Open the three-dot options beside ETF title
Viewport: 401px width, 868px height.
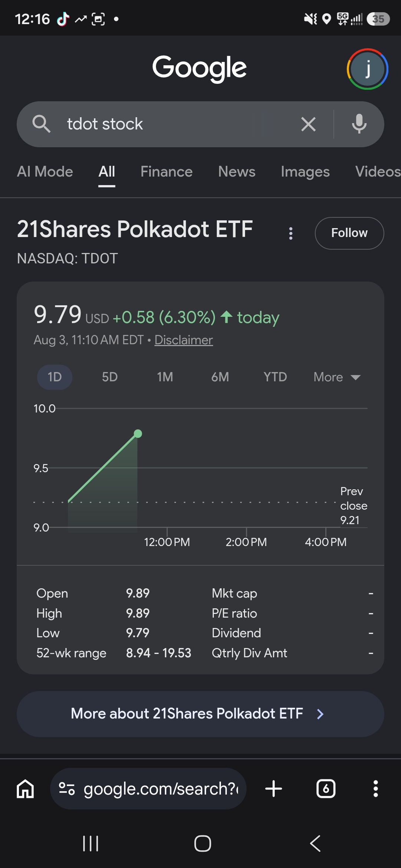pyautogui.click(x=291, y=233)
